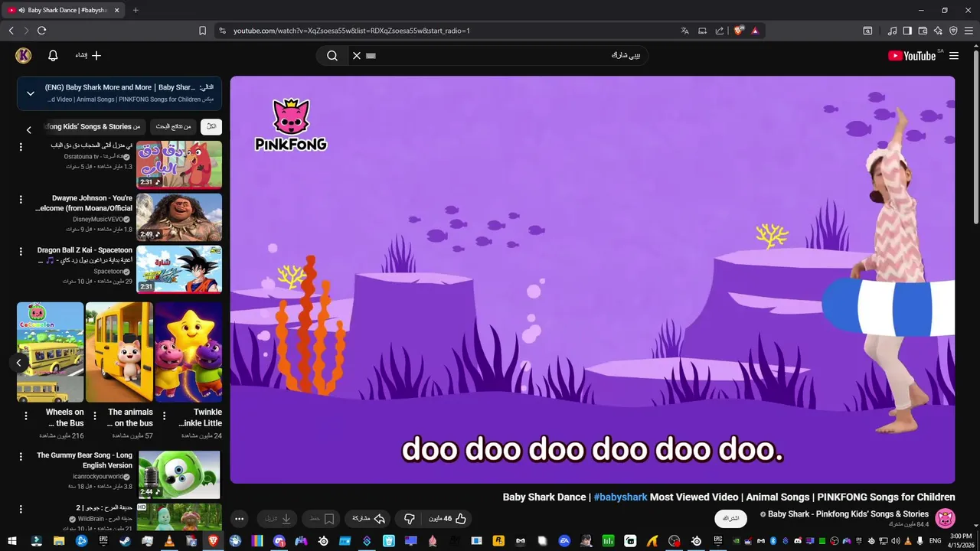
Task: Open the YouTube hamburger guide menu
Action: click(954, 56)
